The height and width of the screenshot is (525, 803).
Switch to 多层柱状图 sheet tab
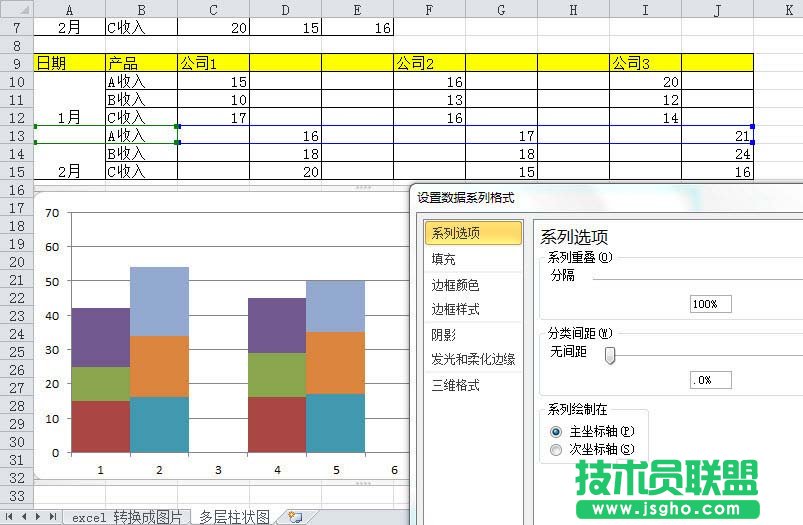pyautogui.click(x=235, y=517)
